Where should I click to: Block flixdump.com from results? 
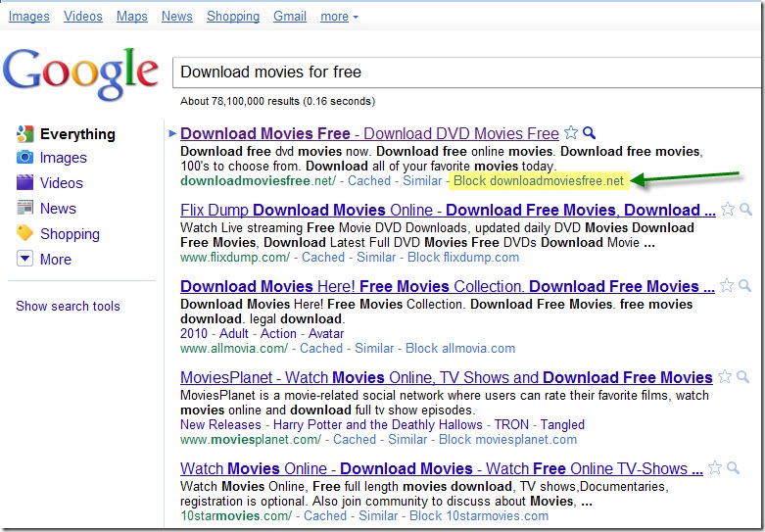(x=463, y=258)
